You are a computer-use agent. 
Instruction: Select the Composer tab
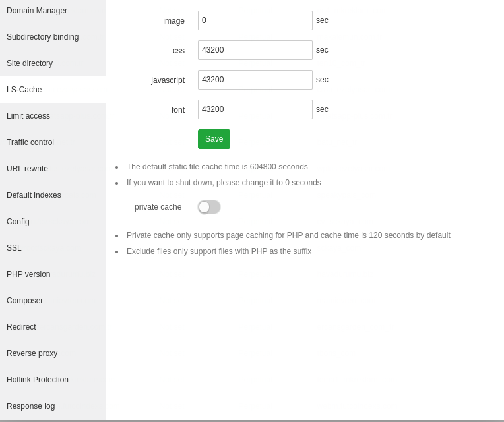point(24,301)
